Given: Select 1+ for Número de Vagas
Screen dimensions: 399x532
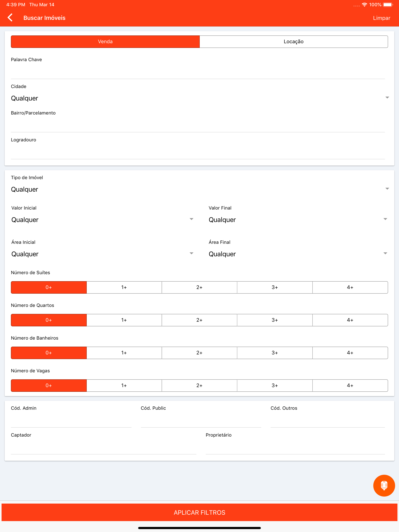Looking at the screenshot, I should tap(124, 386).
